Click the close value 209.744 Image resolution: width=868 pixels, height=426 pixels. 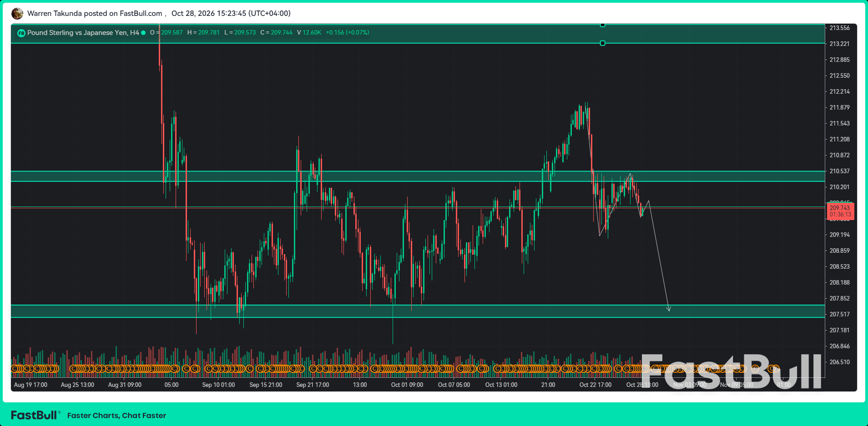point(282,32)
